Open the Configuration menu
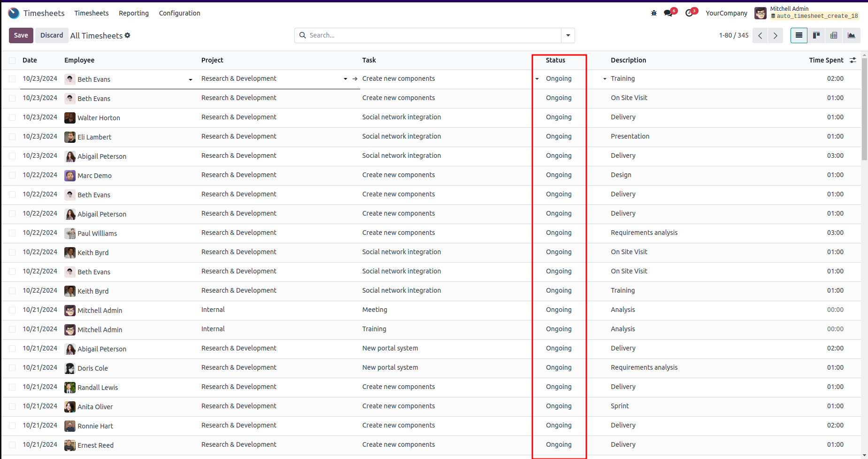868x459 pixels. click(179, 13)
